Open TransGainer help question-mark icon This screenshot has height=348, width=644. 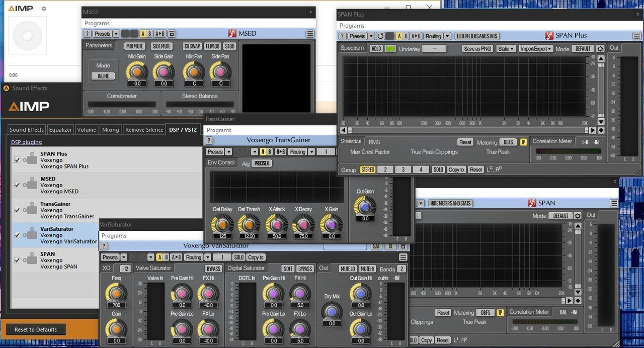coord(209,141)
